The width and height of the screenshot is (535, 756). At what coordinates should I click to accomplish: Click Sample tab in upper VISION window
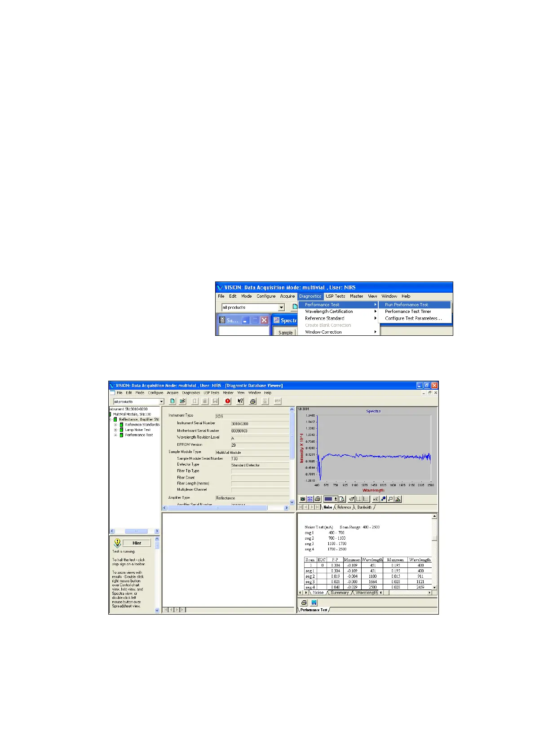[x=285, y=332]
